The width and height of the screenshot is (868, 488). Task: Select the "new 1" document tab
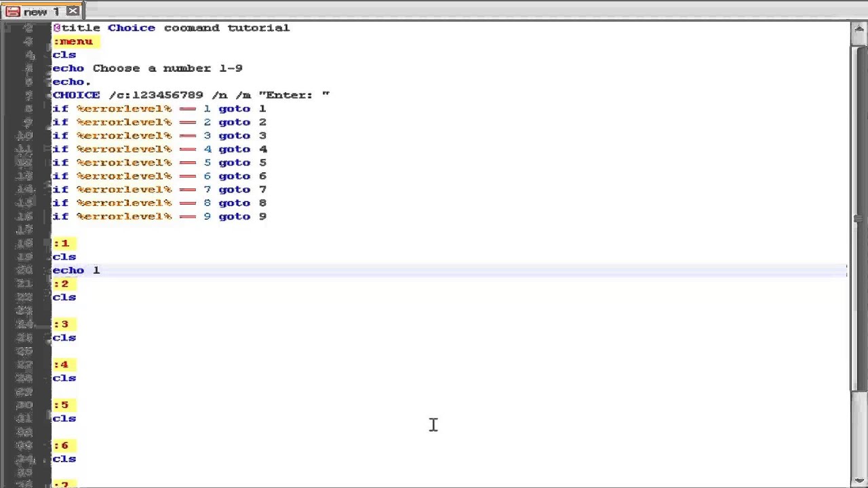(x=42, y=12)
